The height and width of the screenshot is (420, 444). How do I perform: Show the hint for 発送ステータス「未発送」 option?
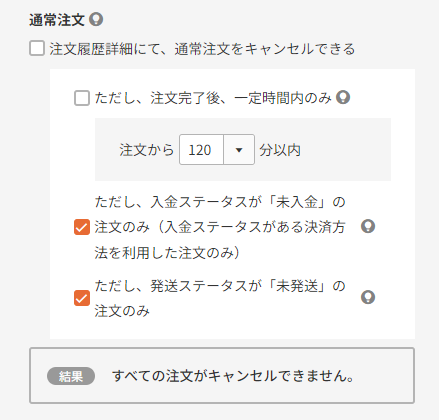[x=368, y=297]
